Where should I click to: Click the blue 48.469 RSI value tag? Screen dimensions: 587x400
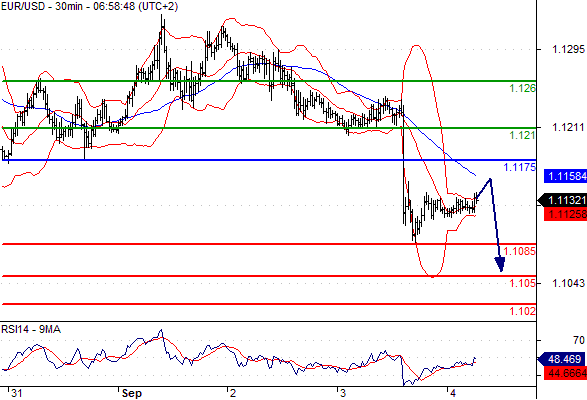(x=563, y=360)
